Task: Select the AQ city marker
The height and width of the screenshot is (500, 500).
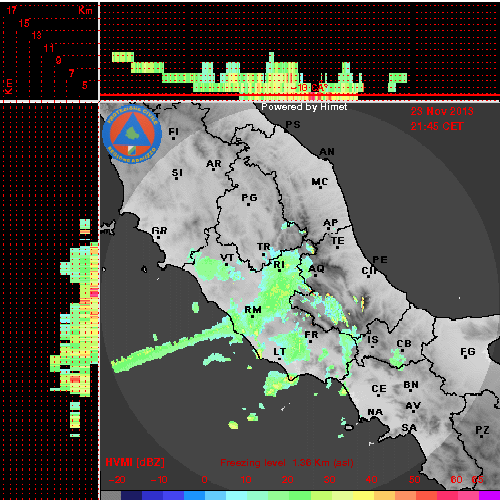Action: (316, 270)
